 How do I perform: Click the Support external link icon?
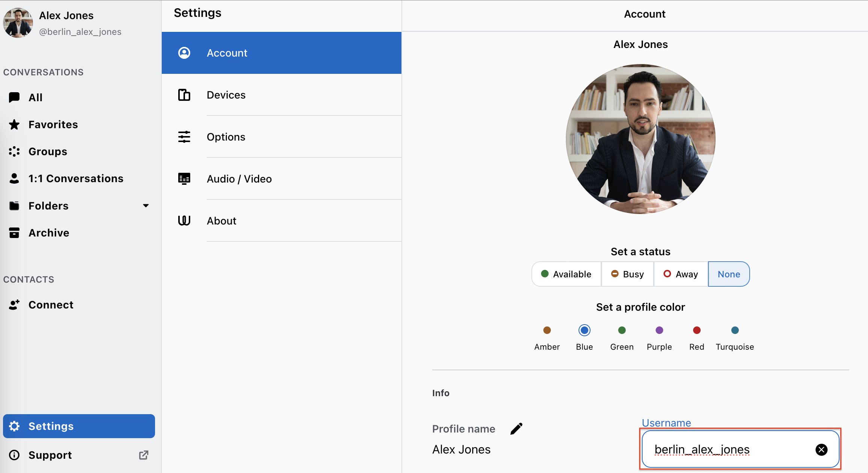(x=144, y=455)
